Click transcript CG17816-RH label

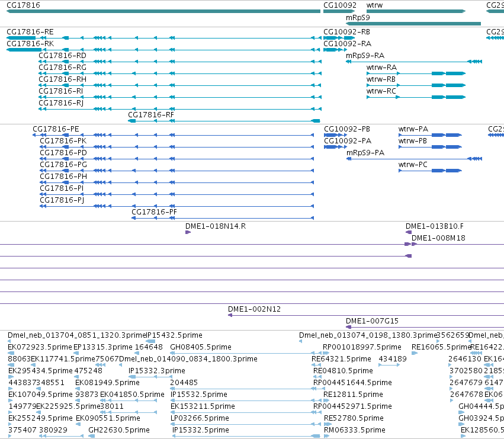[x=62, y=79]
